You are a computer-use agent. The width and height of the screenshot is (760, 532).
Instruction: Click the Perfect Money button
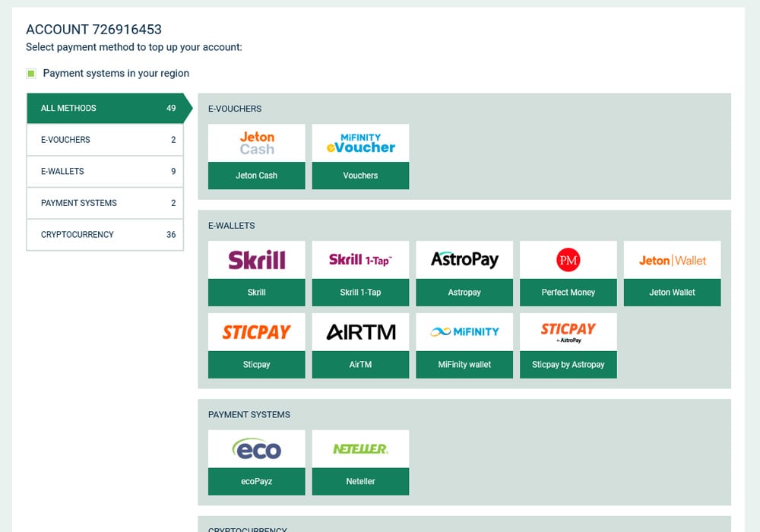pos(568,292)
